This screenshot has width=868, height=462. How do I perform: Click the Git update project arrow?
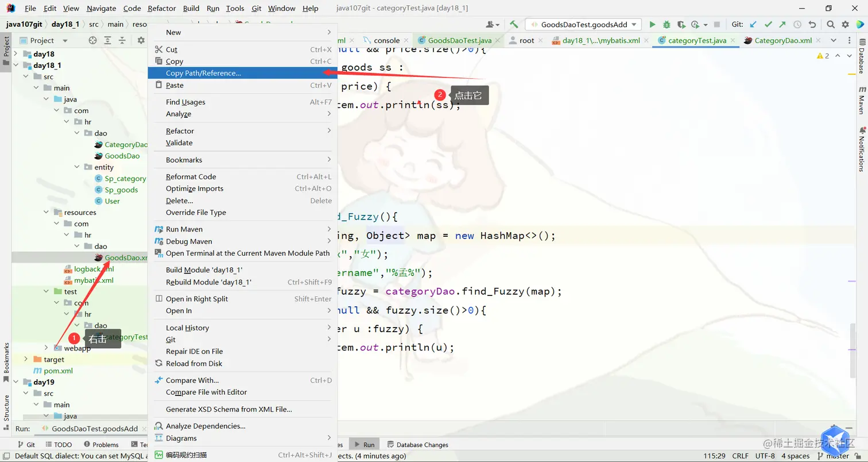[x=753, y=25]
